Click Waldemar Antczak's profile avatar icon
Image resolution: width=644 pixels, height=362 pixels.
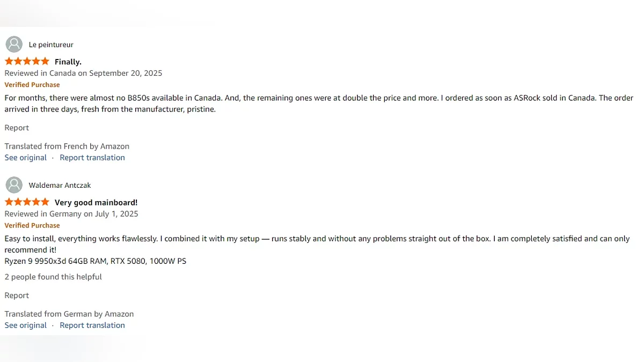tap(14, 185)
